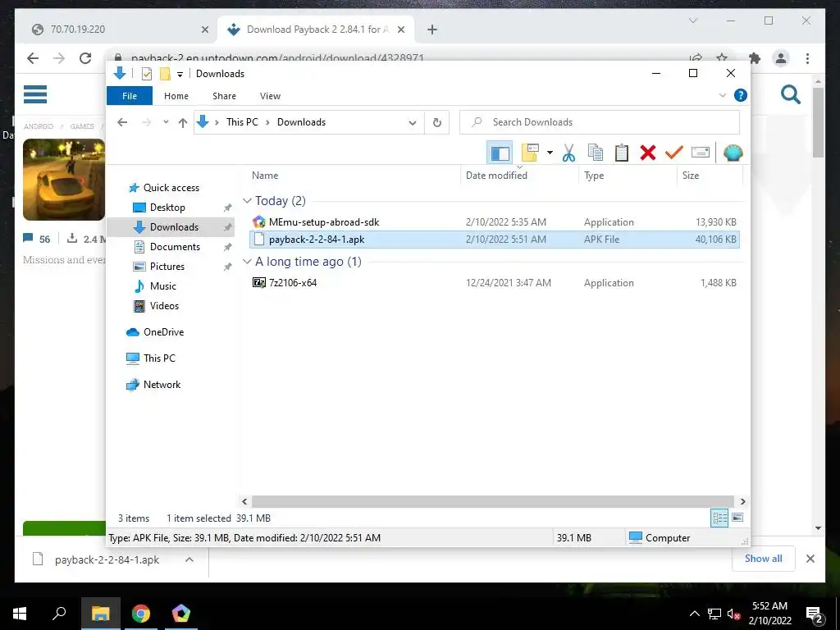
Task: Click the Paste clipboard icon
Action: (622, 153)
